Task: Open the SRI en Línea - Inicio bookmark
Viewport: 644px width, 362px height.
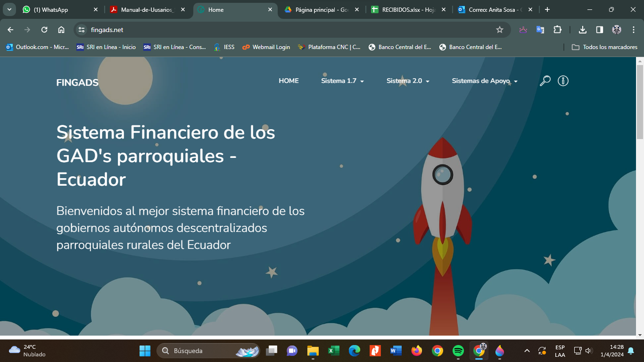Action: click(x=106, y=47)
